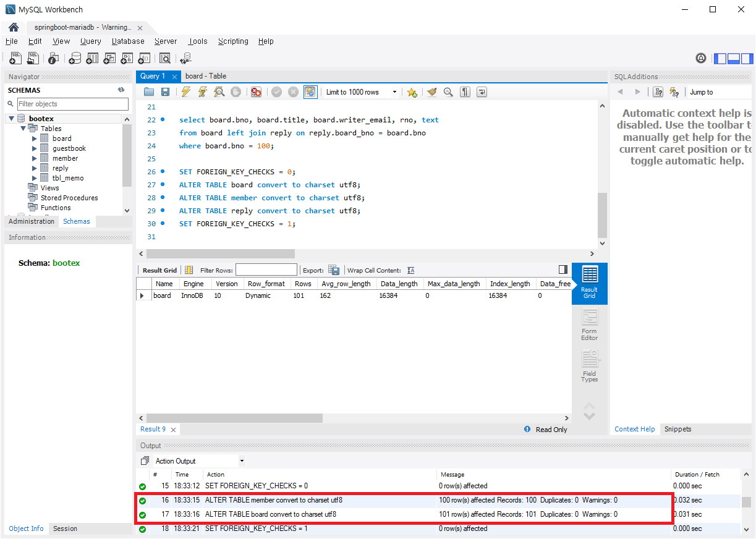Viewport: 756px width, 539px height.
Task: Expand the member table node
Action: coord(34,158)
